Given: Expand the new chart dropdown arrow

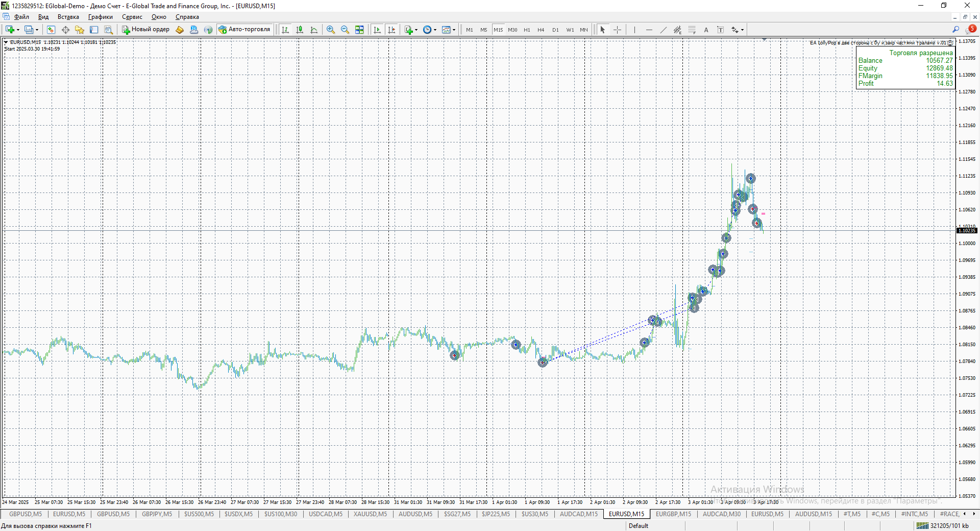Looking at the screenshot, I should coord(18,30).
